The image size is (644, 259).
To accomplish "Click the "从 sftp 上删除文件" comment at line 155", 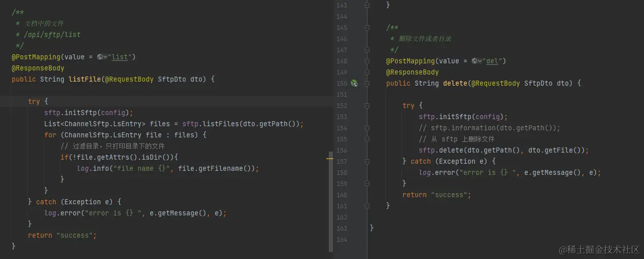I will pos(457,139).
